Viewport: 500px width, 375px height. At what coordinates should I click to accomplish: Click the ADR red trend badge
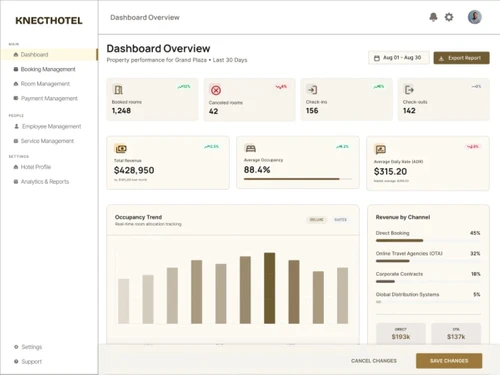(x=473, y=146)
